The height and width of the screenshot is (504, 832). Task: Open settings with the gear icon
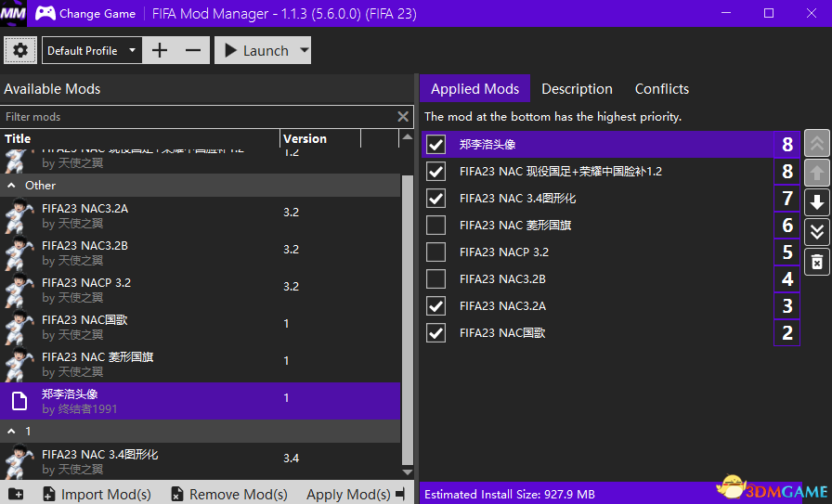pos(20,50)
